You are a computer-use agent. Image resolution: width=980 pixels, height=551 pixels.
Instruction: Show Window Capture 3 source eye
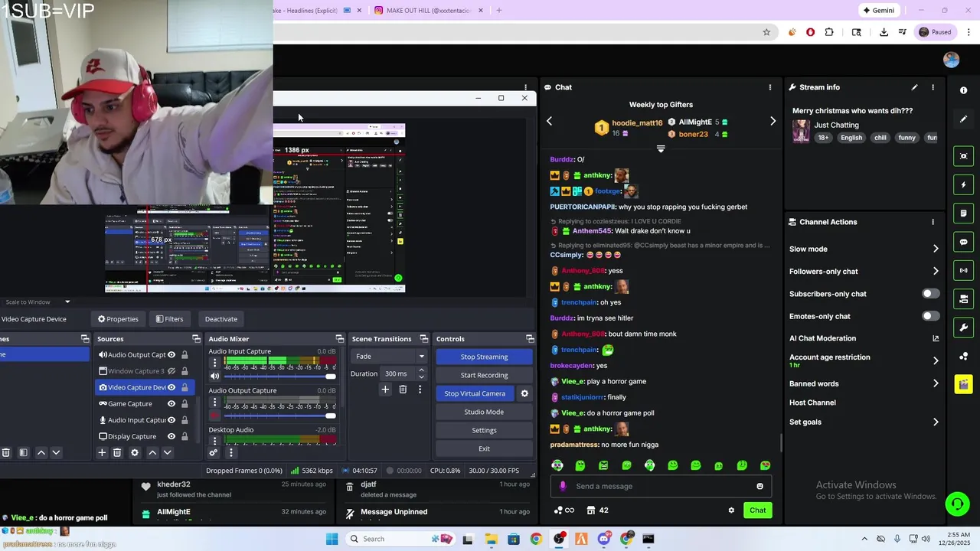(x=171, y=371)
